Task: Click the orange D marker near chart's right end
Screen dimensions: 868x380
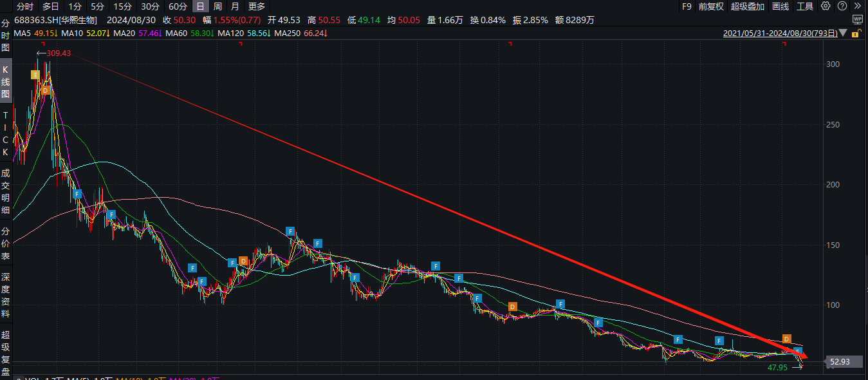Action: click(786, 339)
